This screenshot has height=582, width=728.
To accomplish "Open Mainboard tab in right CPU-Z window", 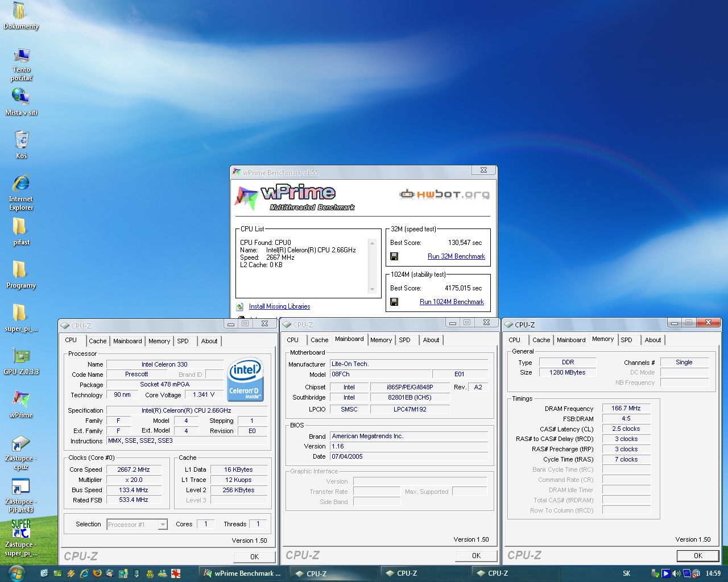I will tap(571, 340).
